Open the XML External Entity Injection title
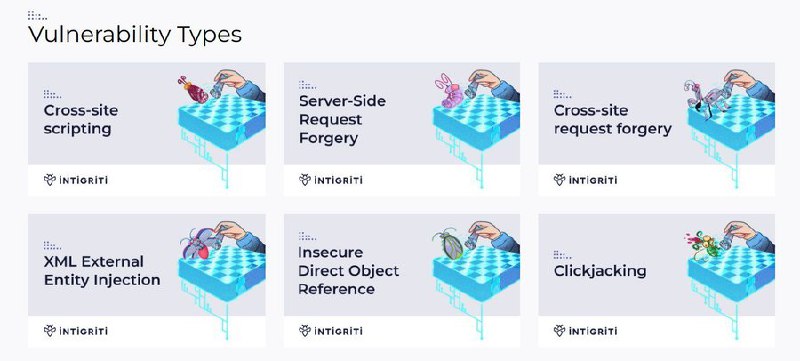The image size is (800, 361). (102, 270)
